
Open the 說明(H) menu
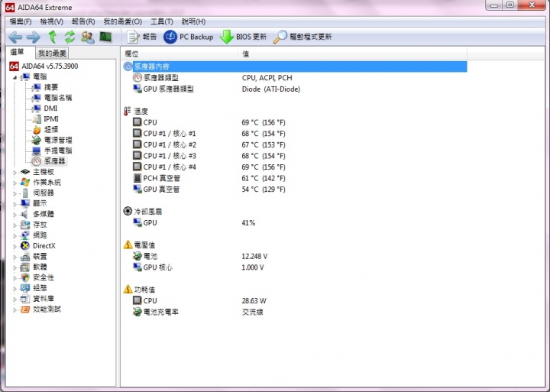tap(193, 21)
